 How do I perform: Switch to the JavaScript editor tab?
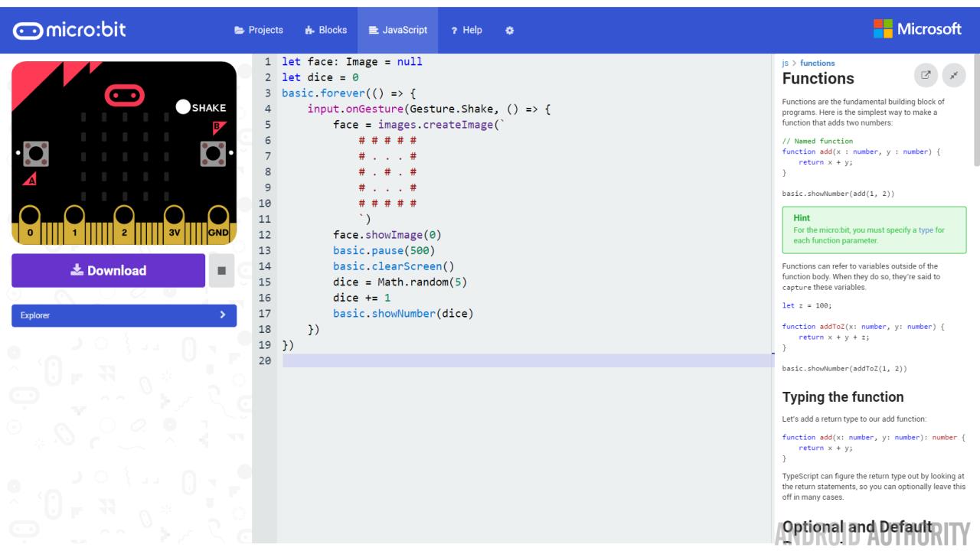coord(397,31)
